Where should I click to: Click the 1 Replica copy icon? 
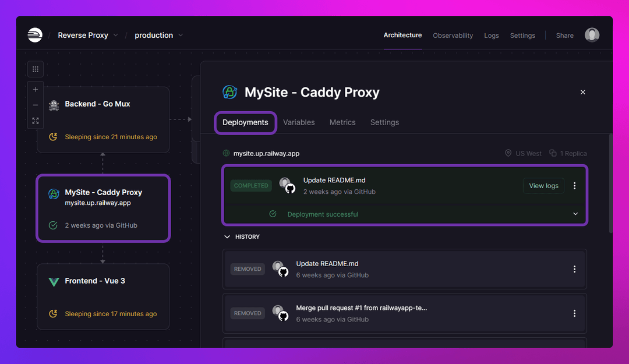pos(553,153)
